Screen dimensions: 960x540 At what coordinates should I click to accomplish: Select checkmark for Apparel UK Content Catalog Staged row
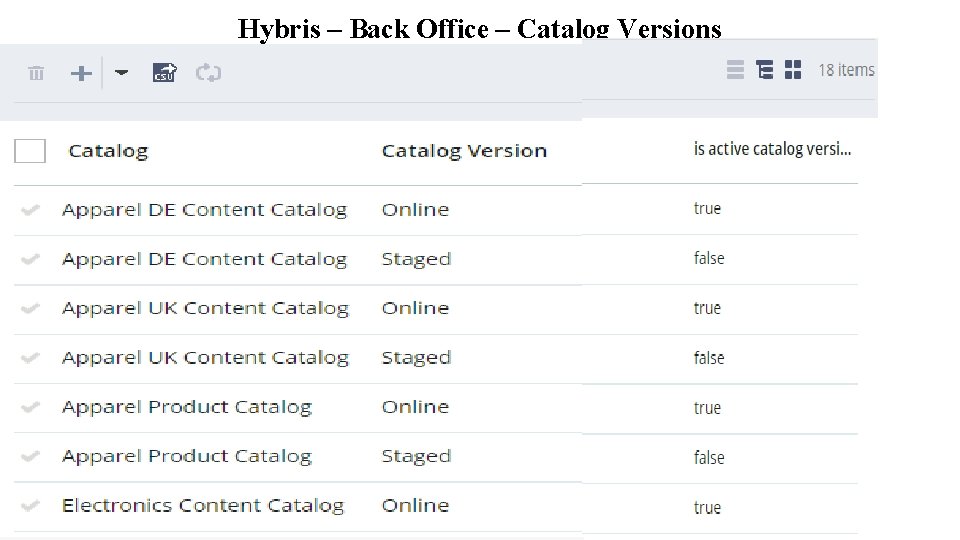point(30,357)
